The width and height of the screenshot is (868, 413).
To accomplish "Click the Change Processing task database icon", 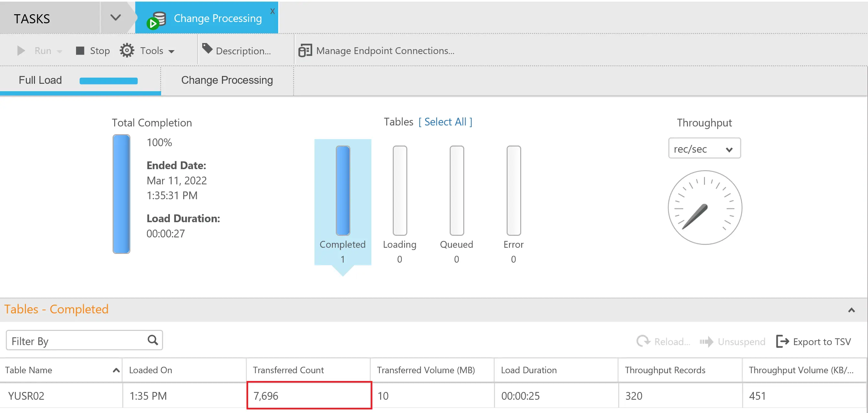I will 156,20.
